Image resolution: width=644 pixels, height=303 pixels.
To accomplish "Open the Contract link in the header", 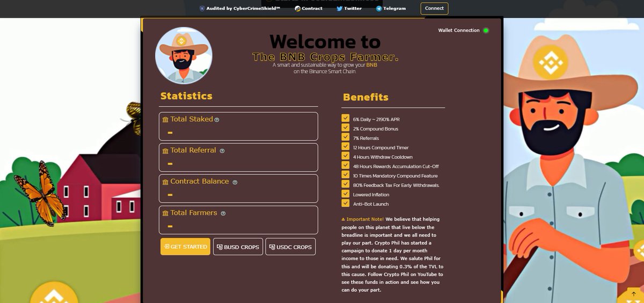I will (x=309, y=9).
